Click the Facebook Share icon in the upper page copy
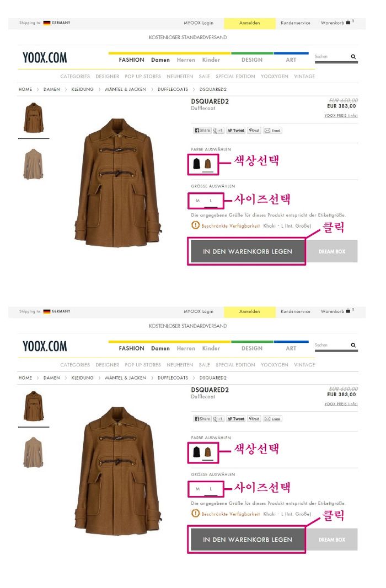 [202, 131]
